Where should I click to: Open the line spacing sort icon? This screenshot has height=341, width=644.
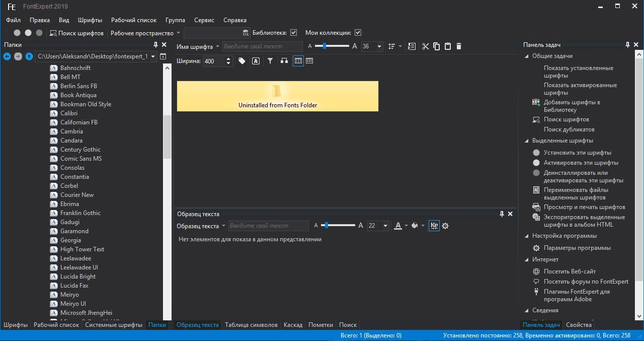(392, 46)
